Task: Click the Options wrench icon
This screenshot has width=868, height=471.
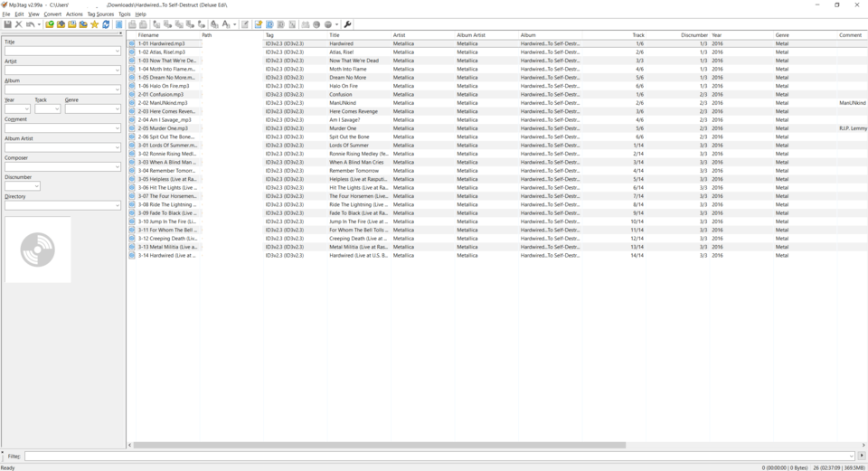Action: coord(347,24)
